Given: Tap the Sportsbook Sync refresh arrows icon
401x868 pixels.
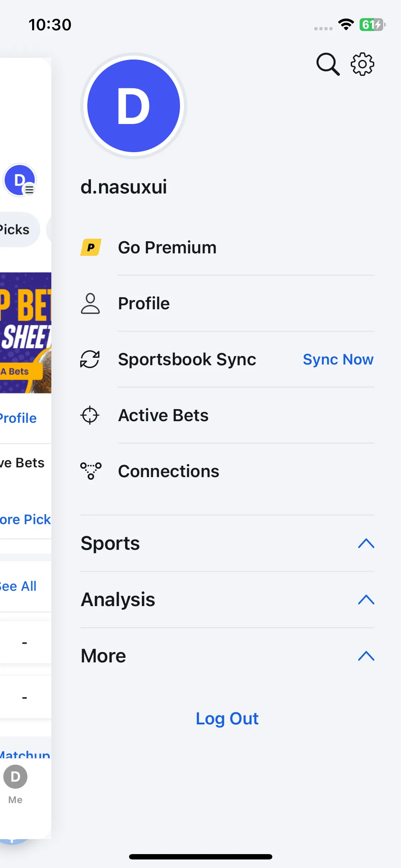Looking at the screenshot, I should tap(90, 359).
